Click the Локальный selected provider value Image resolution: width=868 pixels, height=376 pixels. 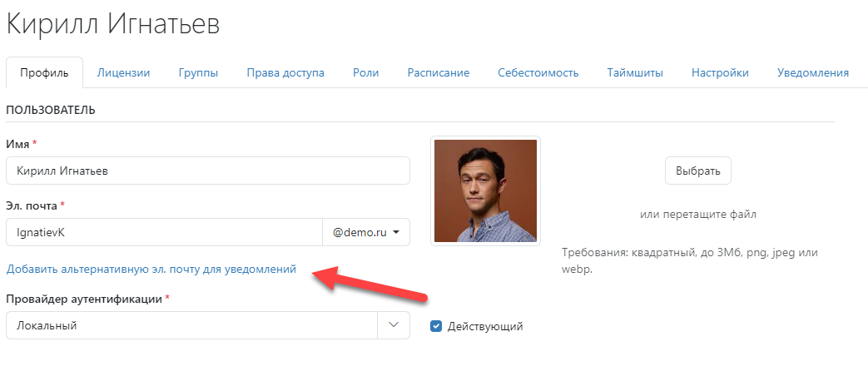pyautogui.click(x=191, y=325)
